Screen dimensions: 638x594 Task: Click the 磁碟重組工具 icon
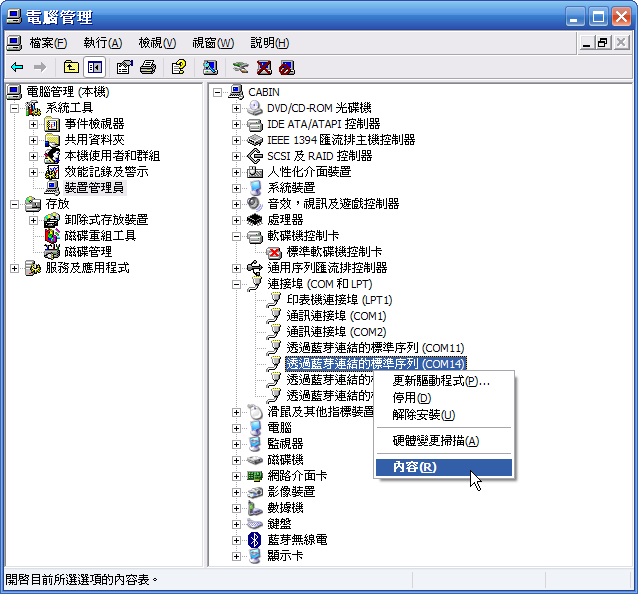click(52, 236)
